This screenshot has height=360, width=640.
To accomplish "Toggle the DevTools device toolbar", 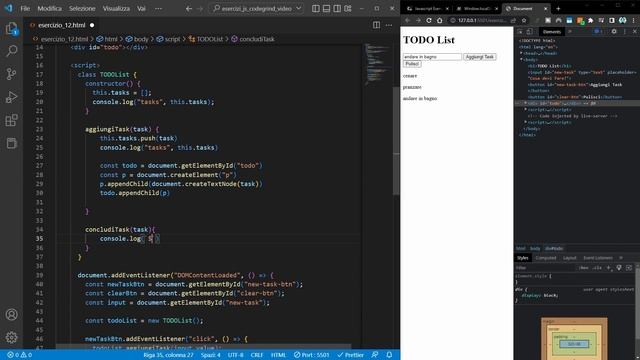I will pyautogui.click(x=529, y=32).
